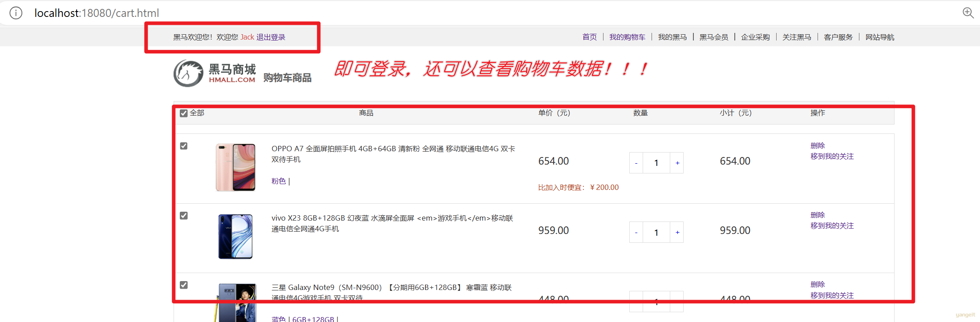980x322 pixels.
Task: Delete the OPPO A7 item via 删除
Action: [x=818, y=145]
